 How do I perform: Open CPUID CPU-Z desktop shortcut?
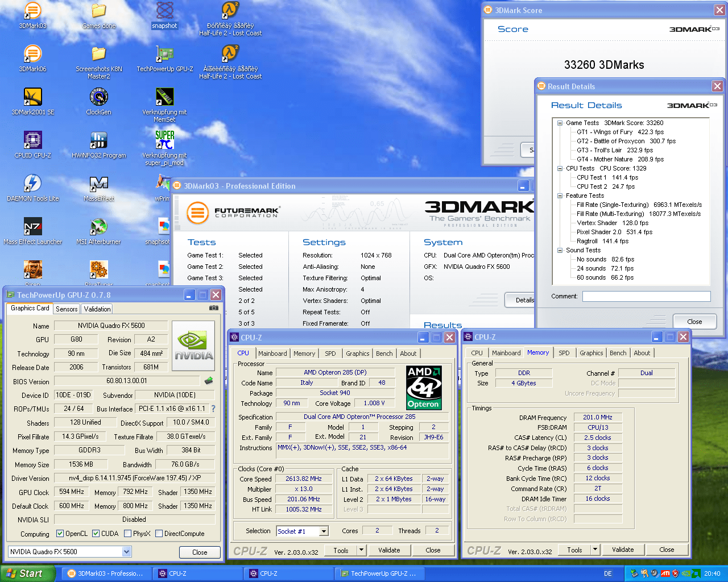click(x=32, y=144)
